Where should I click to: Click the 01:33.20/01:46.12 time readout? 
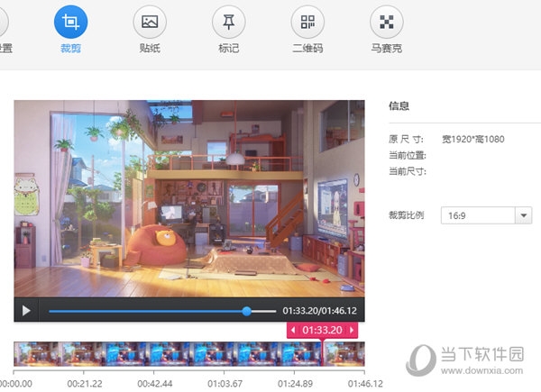click(319, 311)
